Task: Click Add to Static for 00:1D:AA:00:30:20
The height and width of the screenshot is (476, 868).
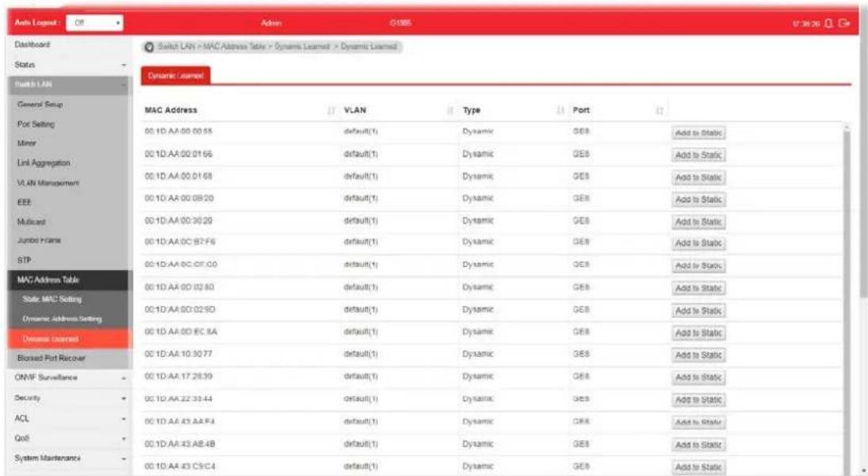Action: (x=698, y=222)
